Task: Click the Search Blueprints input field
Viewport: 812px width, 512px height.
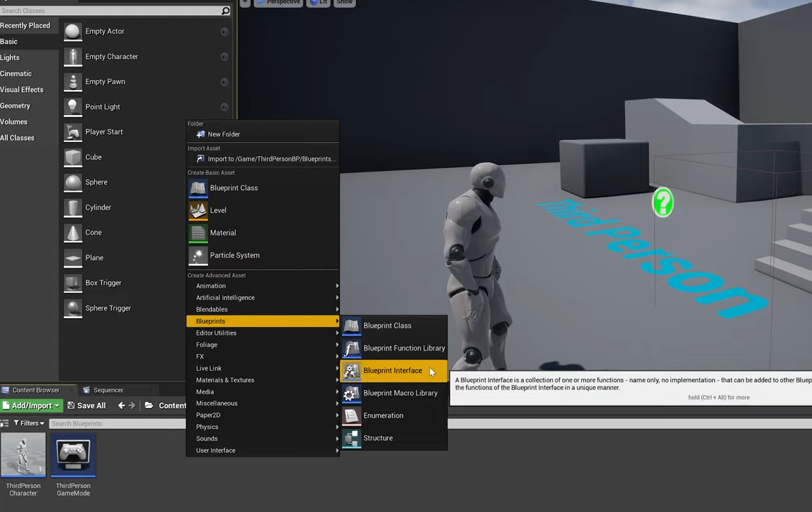Action: tap(116, 423)
